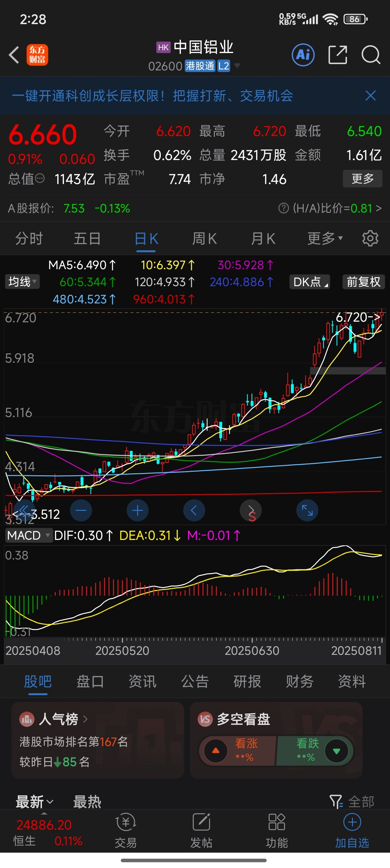Tap the 人气榜 chart icon
This screenshot has height=868, width=390.
(27, 719)
